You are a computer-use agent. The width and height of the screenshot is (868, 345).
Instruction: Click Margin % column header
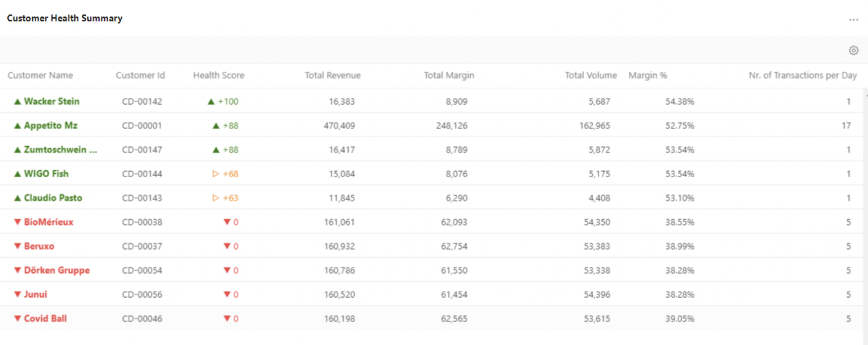coord(647,75)
